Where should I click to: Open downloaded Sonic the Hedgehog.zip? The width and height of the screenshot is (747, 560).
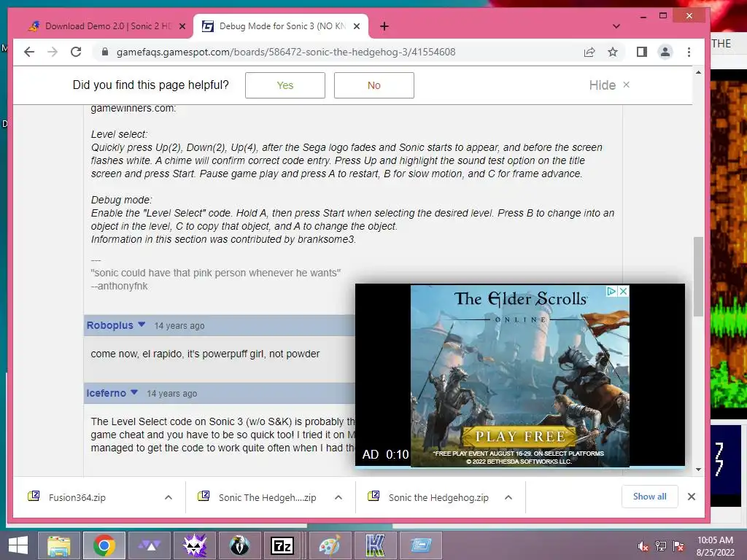point(438,497)
